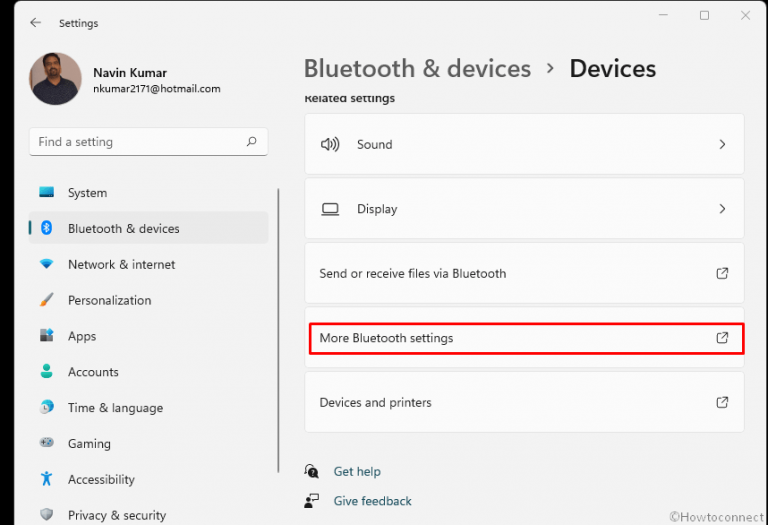
Task: Click the Give feedback link
Action: [x=372, y=501]
